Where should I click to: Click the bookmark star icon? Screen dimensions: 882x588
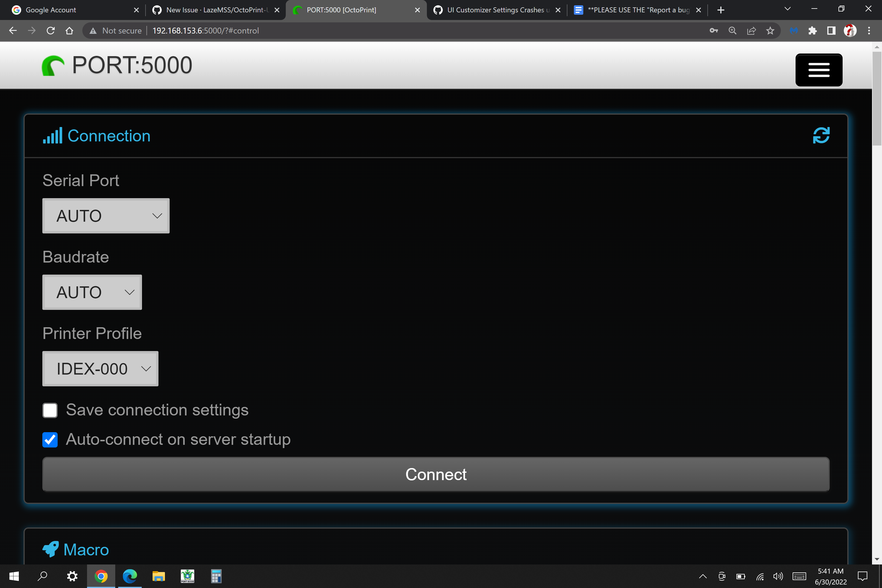(770, 30)
